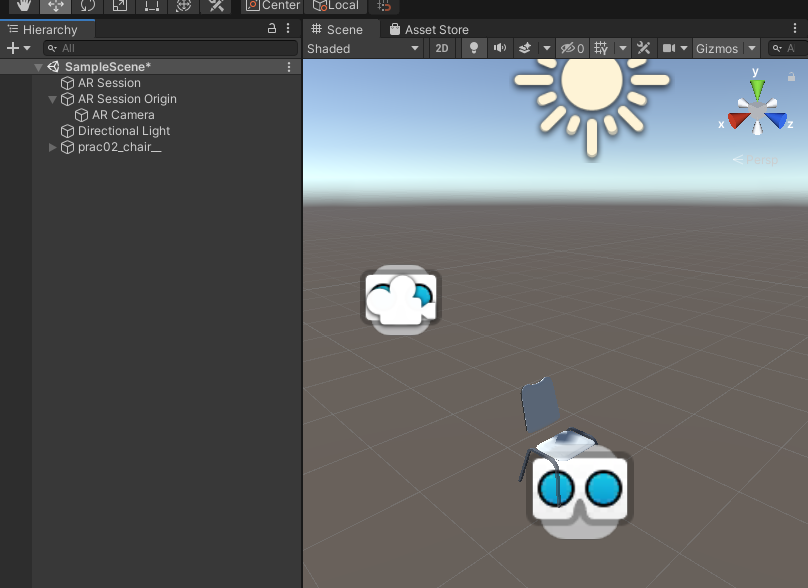Select the Move tool

56,6
